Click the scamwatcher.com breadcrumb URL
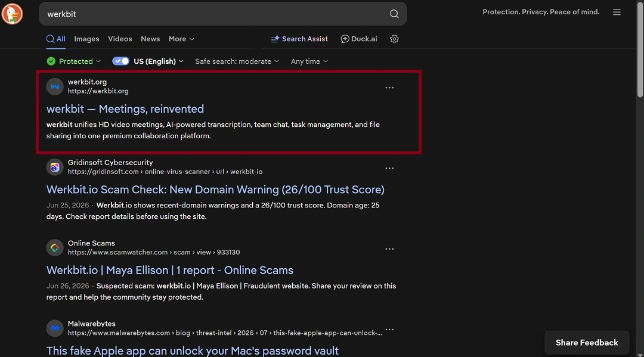Screen dimensions: 644x357 [154, 252]
